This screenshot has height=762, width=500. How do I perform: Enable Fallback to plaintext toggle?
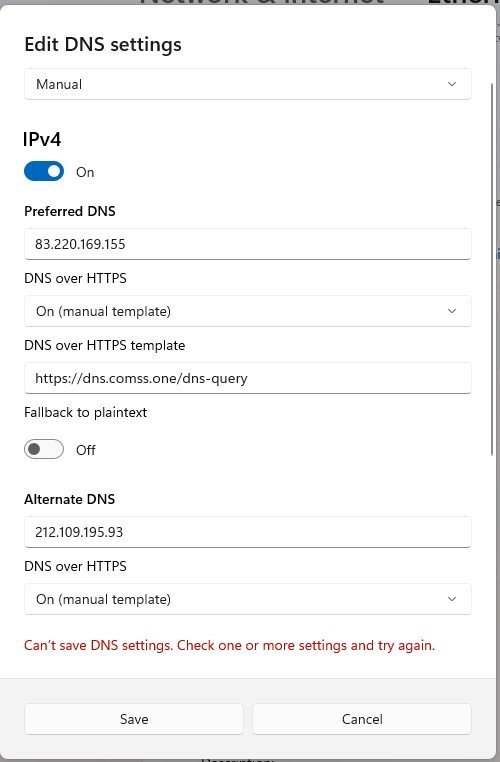click(44, 449)
